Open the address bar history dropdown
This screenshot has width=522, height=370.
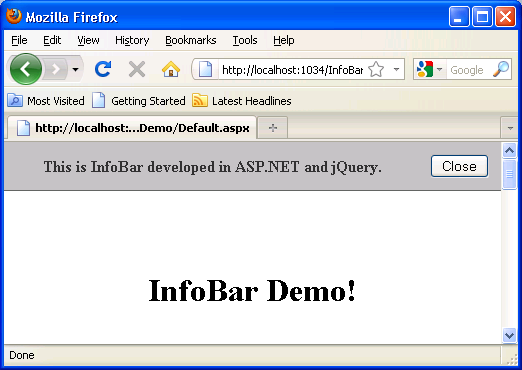click(x=396, y=69)
